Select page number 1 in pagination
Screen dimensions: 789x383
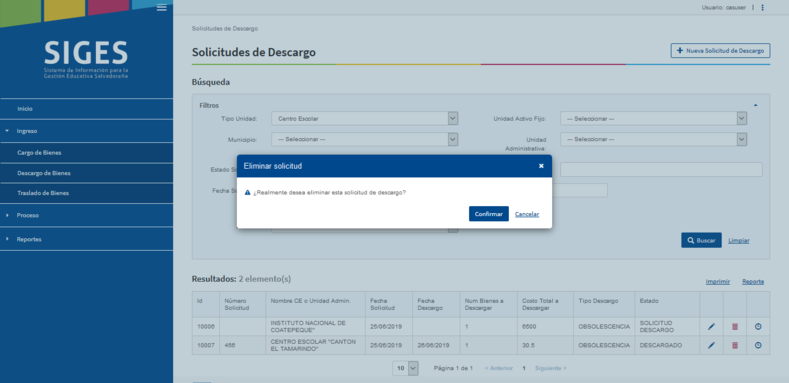click(524, 368)
